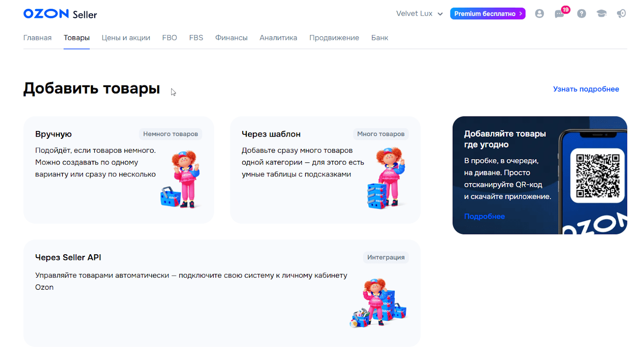Open the user profile icon
Image resolution: width=644 pixels, height=351 pixels.
coord(539,14)
